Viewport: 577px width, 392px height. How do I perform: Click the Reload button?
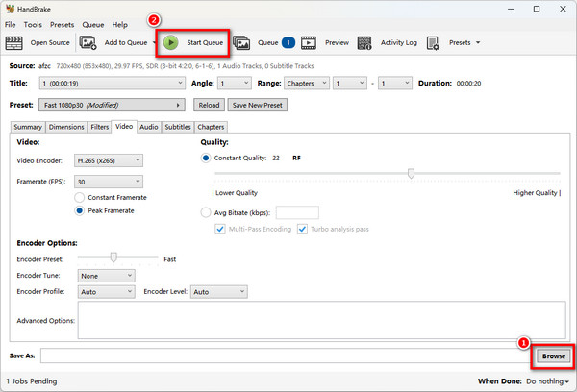209,105
